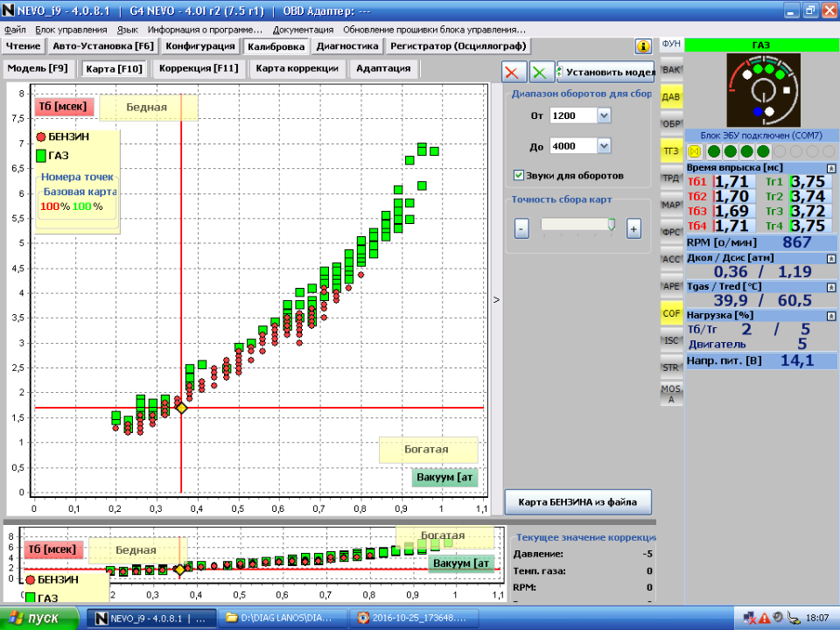The image size is (840, 630).
Task: Click the map collection accuracy slider
Action: tap(577, 226)
